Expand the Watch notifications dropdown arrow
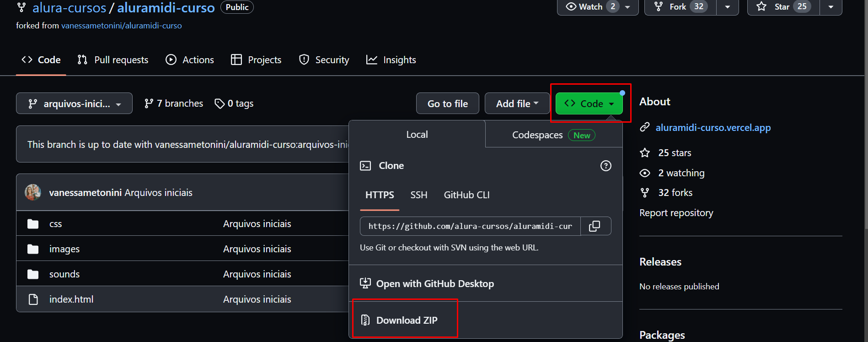The width and height of the screenshot is (868, 342). (628, 7)
